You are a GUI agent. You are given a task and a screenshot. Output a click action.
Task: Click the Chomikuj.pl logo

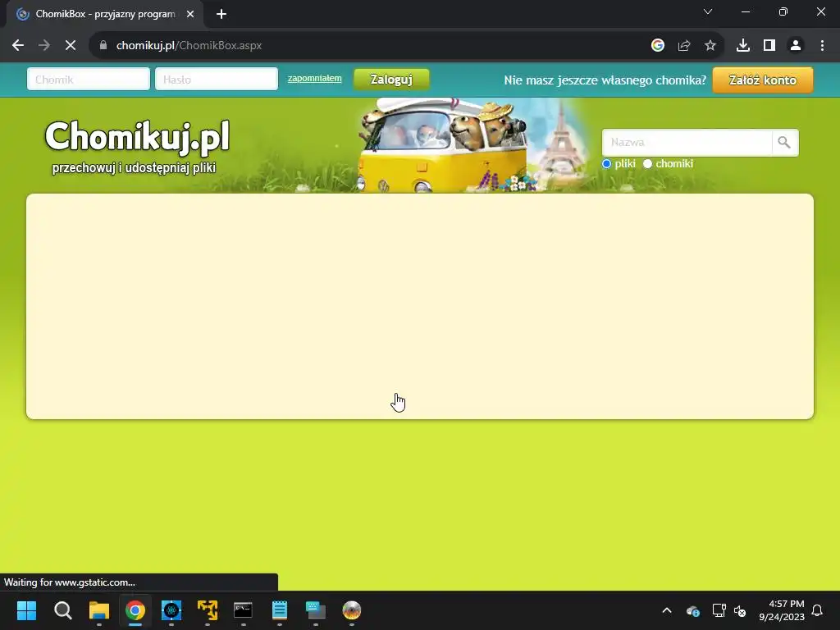coord(138,145)
